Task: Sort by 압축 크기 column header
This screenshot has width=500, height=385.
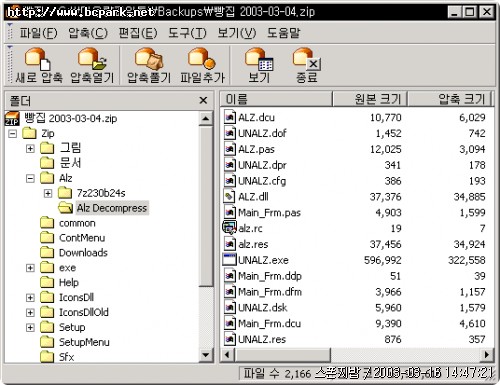Action: pyautogui.click(x=450, y=99)
